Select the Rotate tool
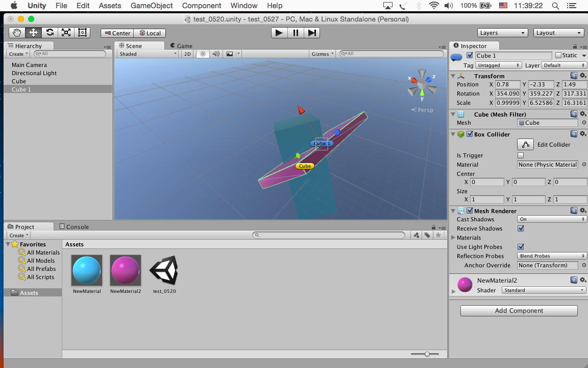This screenshot has width=588, height=368. tap(50, 33)
